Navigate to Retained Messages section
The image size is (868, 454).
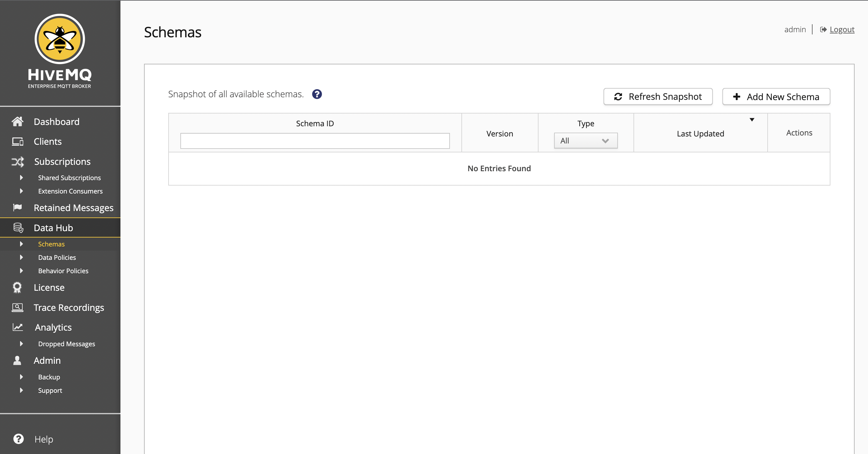[74, 208]
